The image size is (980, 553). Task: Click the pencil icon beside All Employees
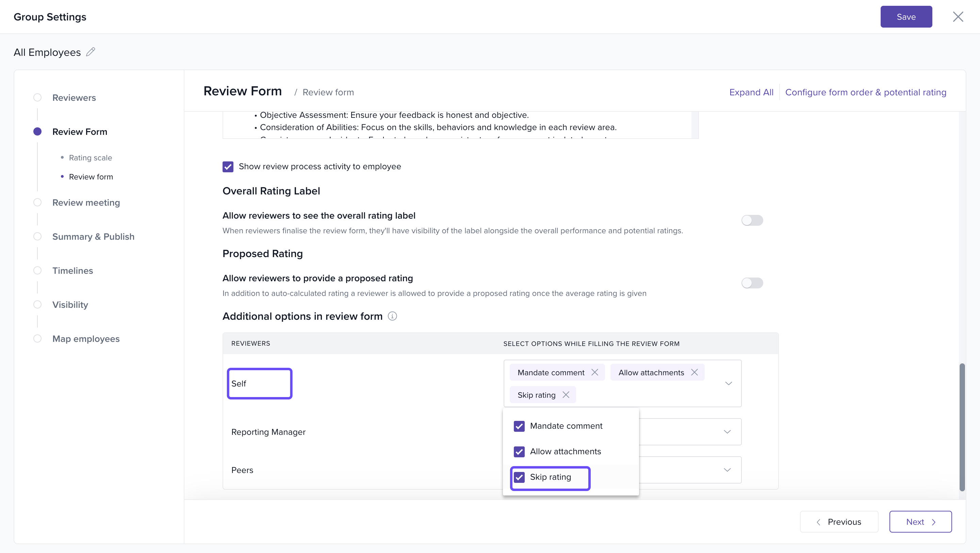click(x=91, y=52)
